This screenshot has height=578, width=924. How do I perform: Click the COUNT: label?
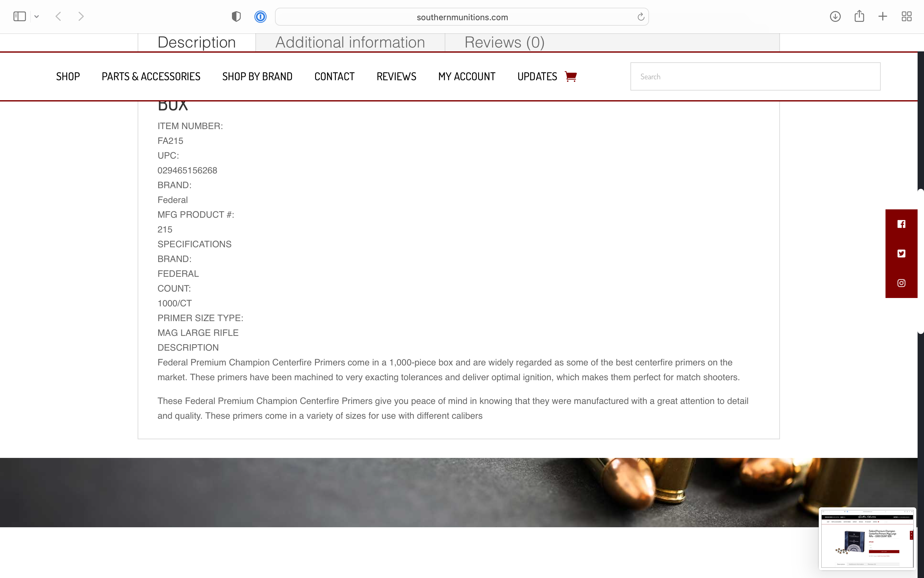coord(174,289)
